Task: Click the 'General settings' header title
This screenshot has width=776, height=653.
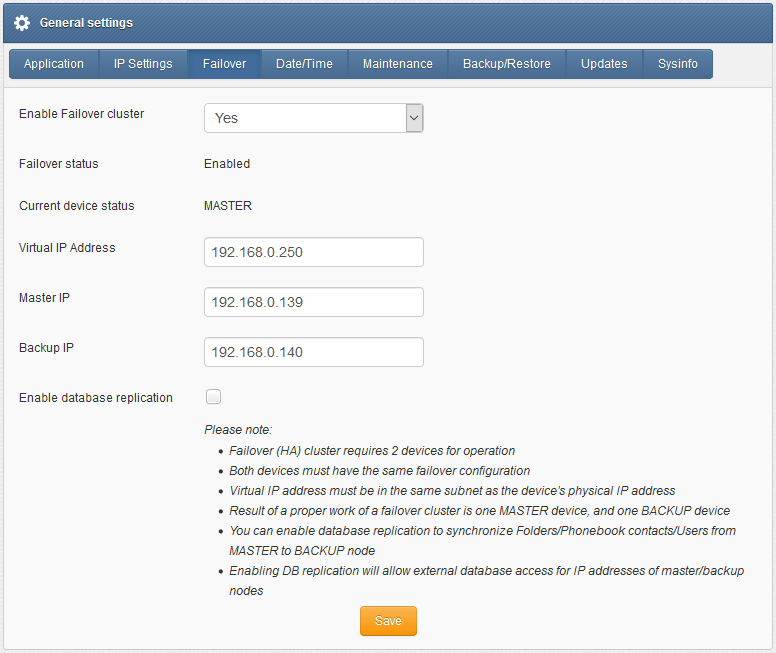Action: pos(86,23)
